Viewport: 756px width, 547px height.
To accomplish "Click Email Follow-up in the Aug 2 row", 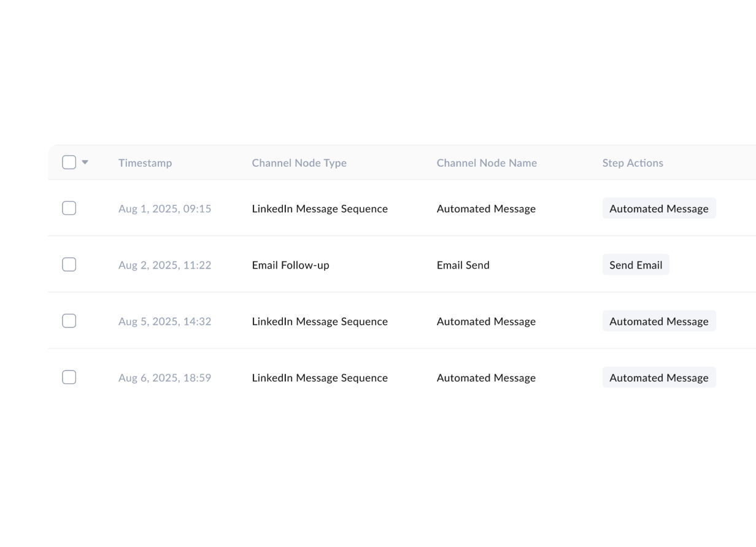I will pos(290,264).
